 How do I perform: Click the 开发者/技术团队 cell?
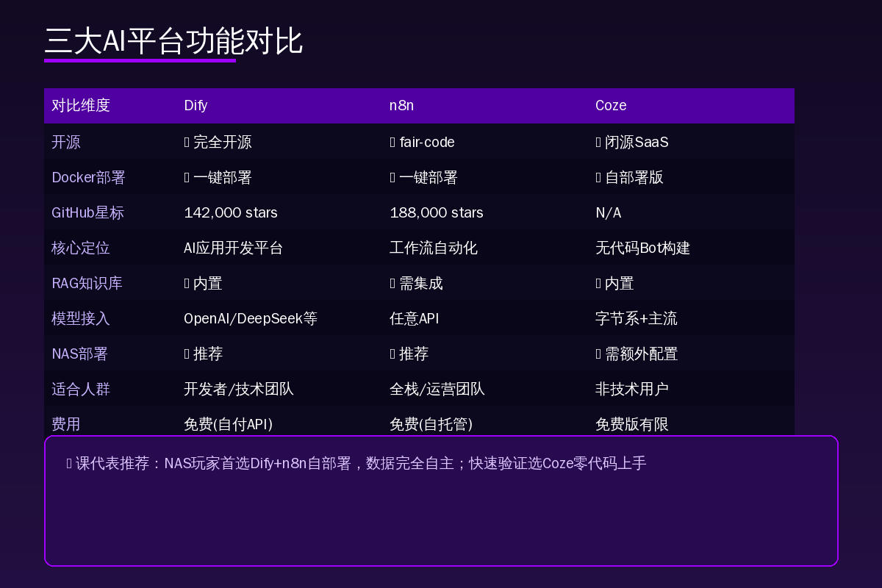pos(239,389)
